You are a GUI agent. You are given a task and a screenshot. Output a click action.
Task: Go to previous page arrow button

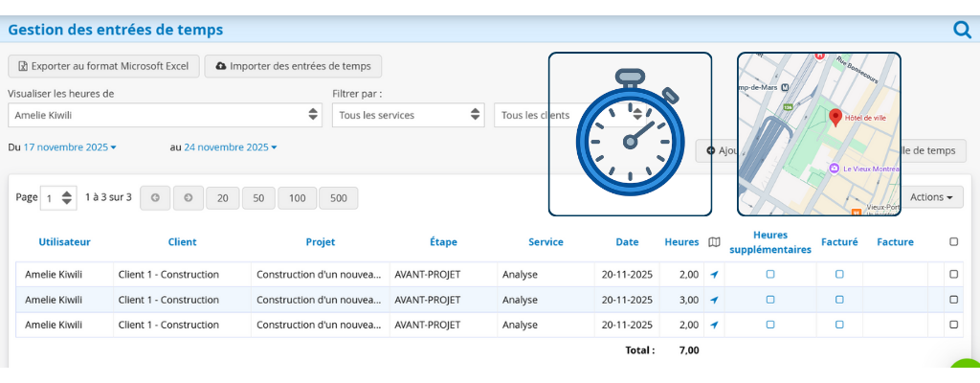pos(155,198)
